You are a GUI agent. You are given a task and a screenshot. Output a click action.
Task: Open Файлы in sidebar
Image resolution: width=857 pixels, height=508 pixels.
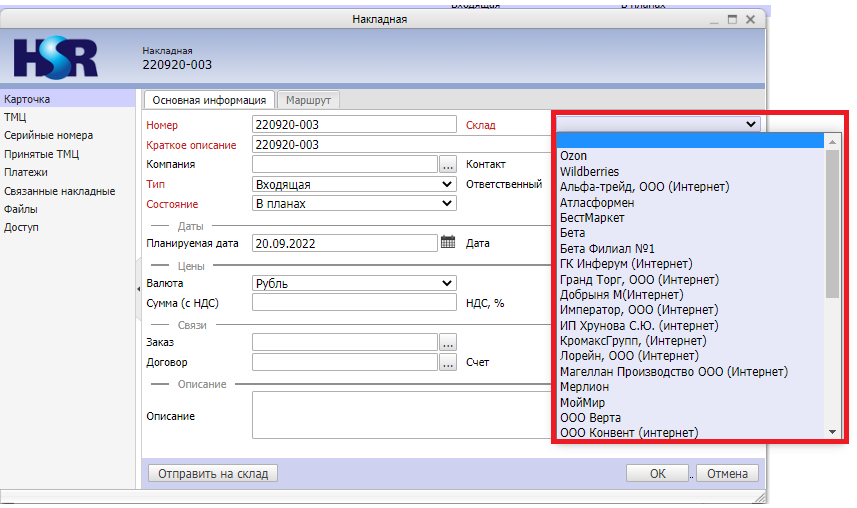(x=20, y=209)
